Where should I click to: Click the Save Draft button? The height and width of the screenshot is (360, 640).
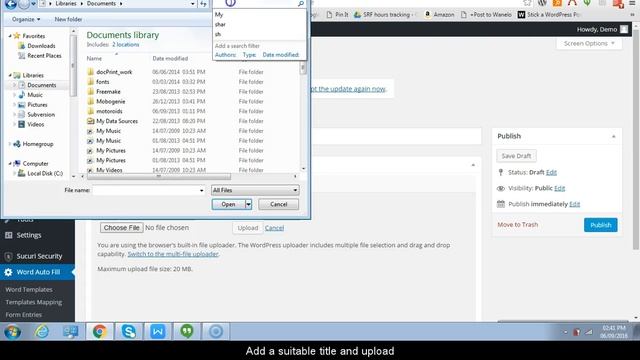pyautogui.click(x=516, y=156)
